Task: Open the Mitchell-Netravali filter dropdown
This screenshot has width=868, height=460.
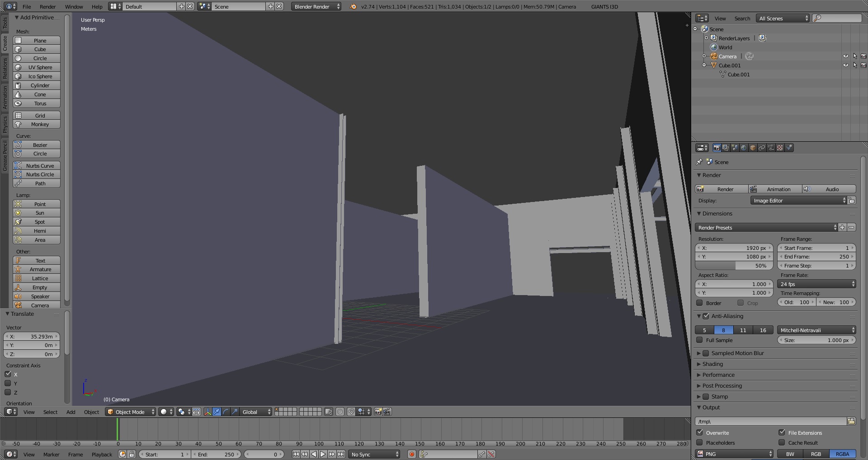Action: click(x=816, y=330)
